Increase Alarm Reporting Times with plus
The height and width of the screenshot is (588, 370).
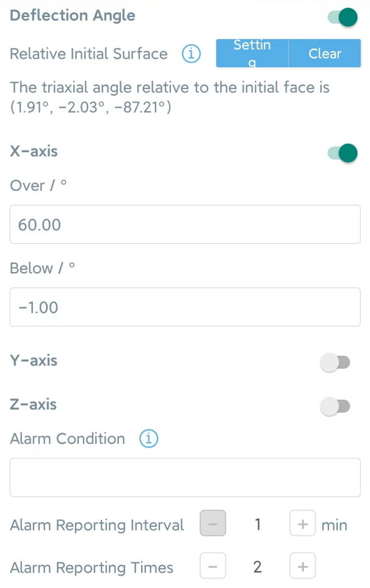coord(302,566)
